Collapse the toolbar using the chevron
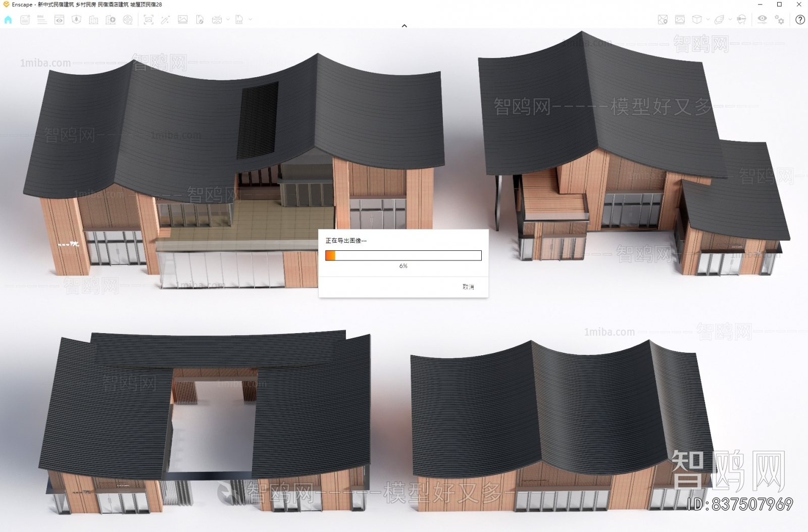 (x=404, y=25)
